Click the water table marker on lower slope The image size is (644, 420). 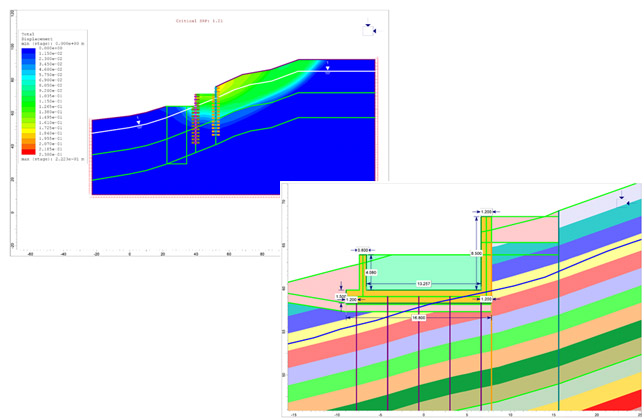[139, 122]
